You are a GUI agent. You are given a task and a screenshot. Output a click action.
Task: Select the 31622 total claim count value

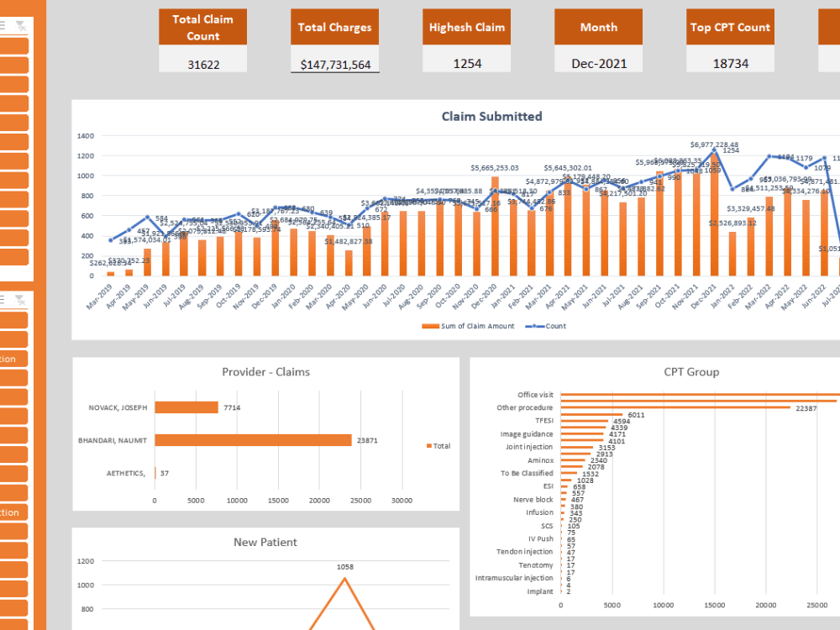point(203,65)
